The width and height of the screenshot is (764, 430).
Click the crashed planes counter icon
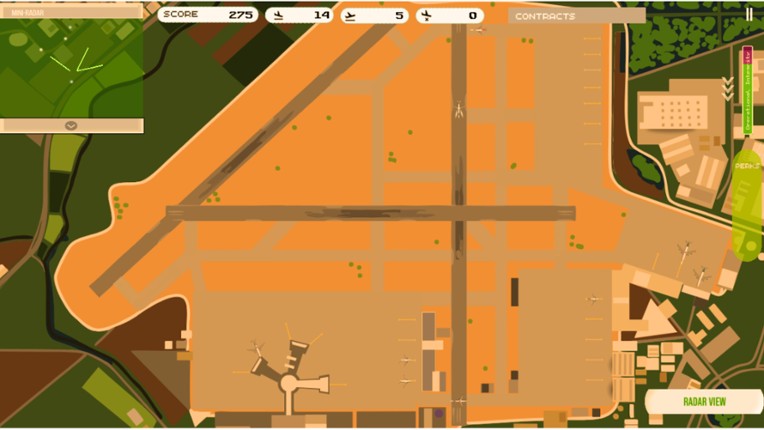point(425,15)
